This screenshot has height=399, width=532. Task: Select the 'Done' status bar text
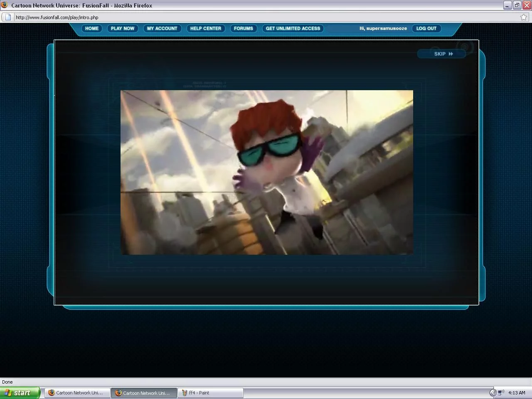click(7, 382)
